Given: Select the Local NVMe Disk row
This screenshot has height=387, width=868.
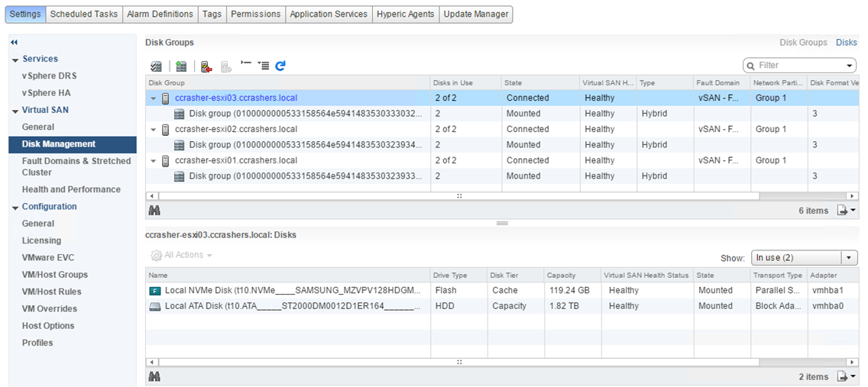Looking at the screenshot, I should click(502, 290).
